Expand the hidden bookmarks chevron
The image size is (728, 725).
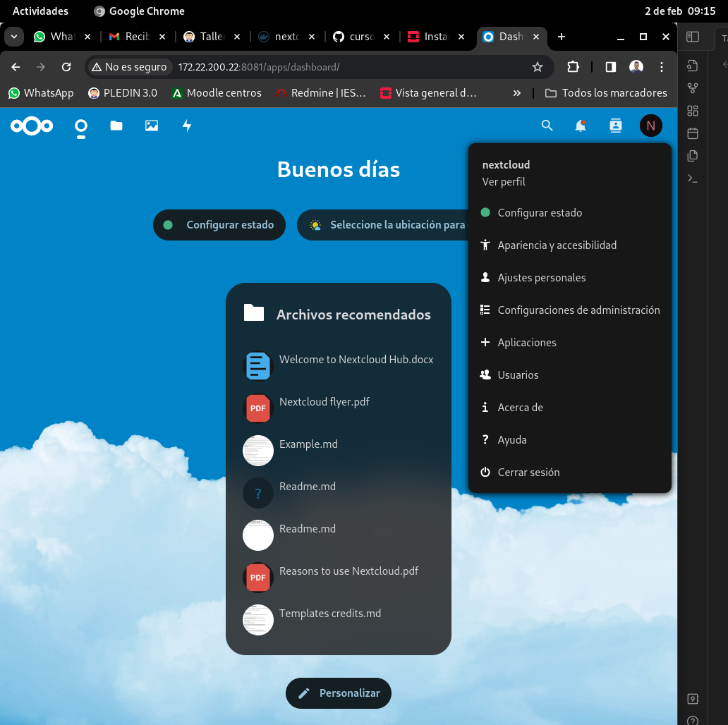(517, 93)
